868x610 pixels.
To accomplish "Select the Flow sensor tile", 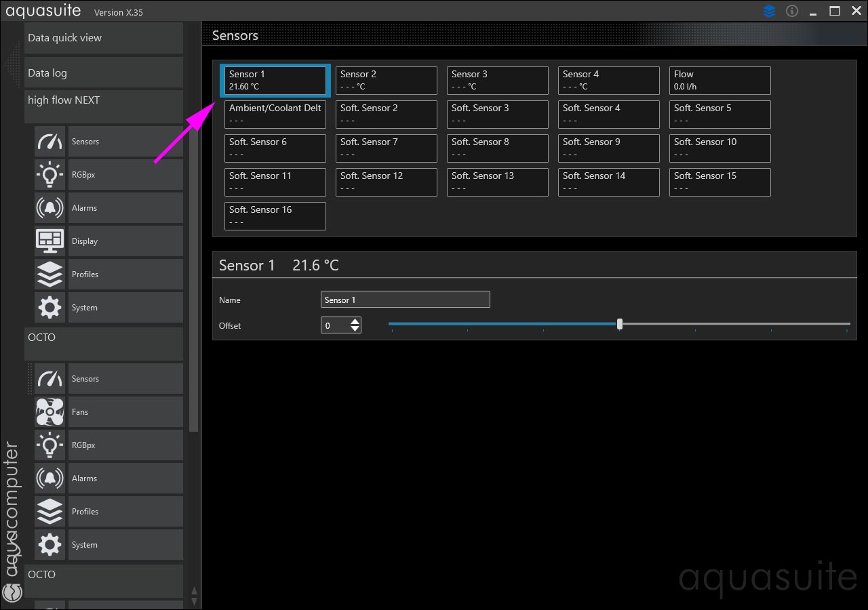I will 719,81.
